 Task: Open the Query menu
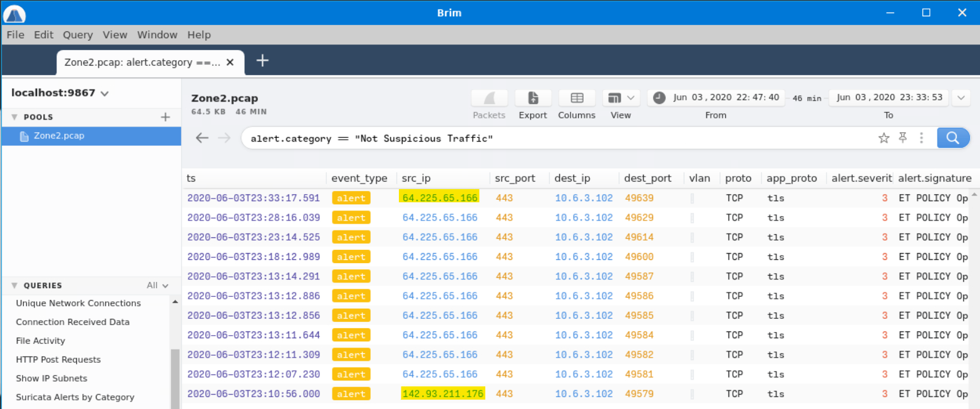click(x=78, y=35)
